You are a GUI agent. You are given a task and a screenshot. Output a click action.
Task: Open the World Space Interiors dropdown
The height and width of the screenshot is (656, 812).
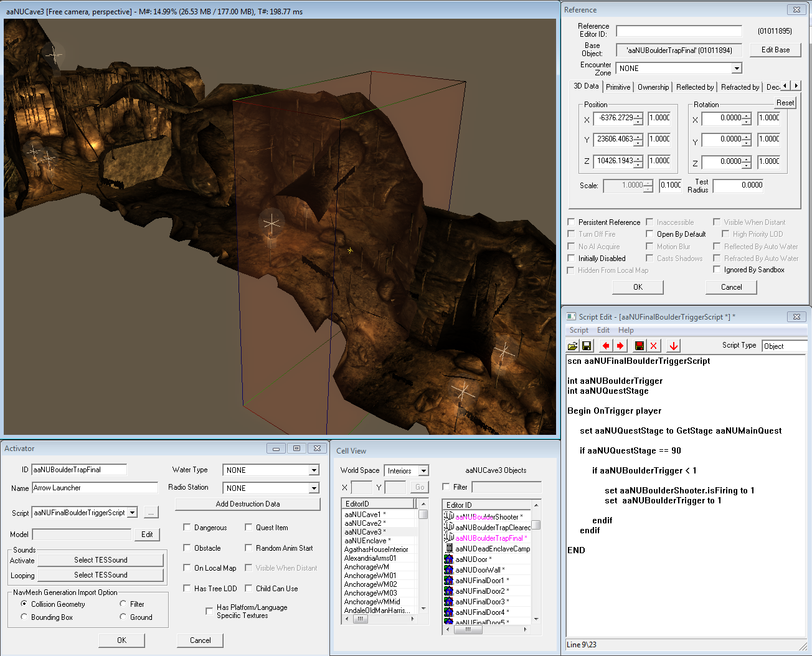pyautogui.click(x=423, y=471)
